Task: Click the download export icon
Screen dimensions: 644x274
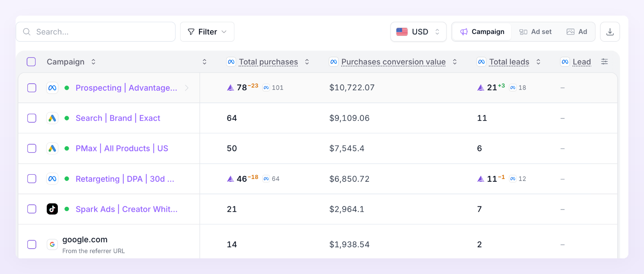Action: pos(610,32)
